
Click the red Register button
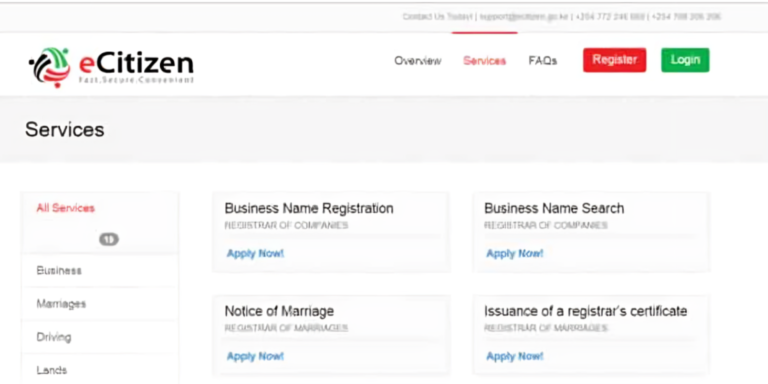click(614, 60)
